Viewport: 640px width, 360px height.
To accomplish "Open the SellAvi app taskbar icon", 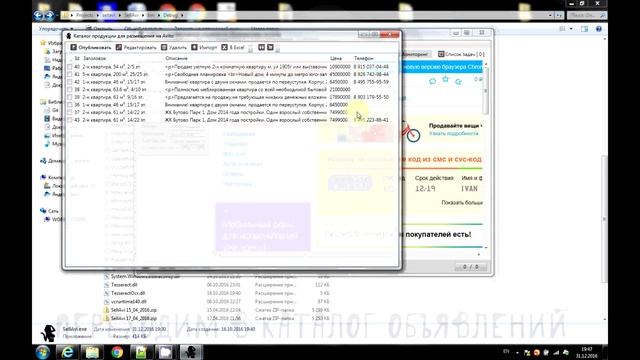I will [x=190, y=352].
